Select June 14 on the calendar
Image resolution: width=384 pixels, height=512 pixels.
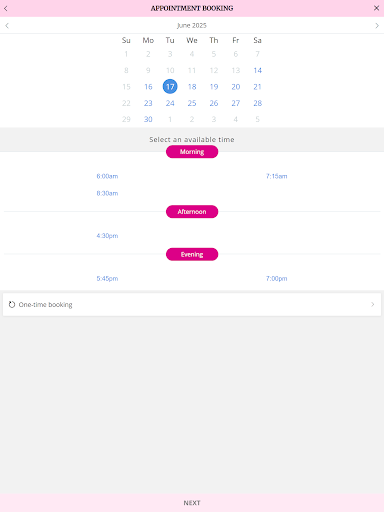(257, 70)
